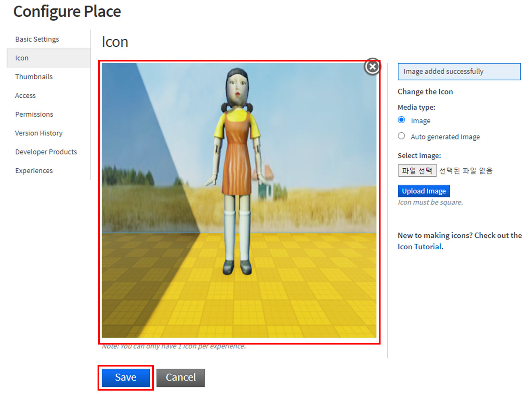Open Thumbnails section
The width and height of the screenshot is (532, 394).
click(34, 77)
